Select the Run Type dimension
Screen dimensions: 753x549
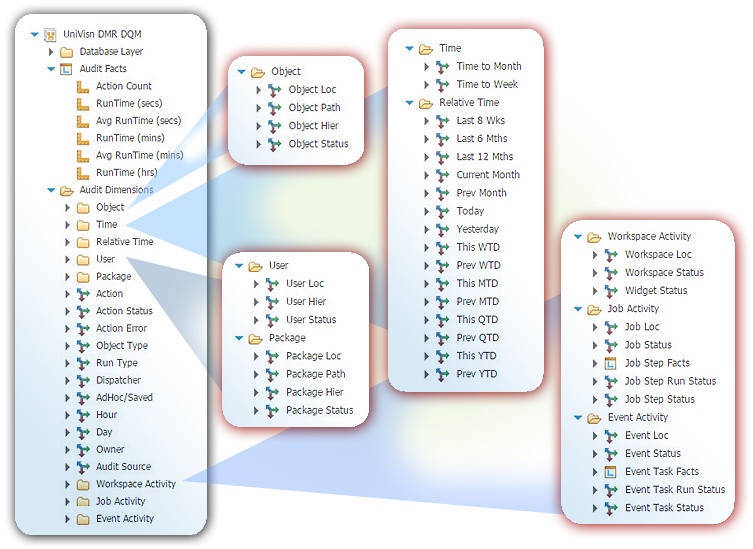tap(117, 363)
